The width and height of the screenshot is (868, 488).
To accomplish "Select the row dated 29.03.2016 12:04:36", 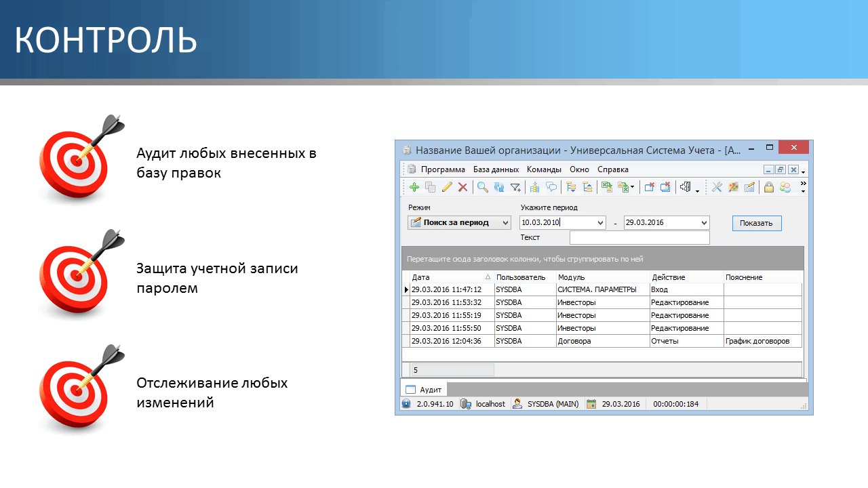I will pyautogui.click(x=602, y=341).
